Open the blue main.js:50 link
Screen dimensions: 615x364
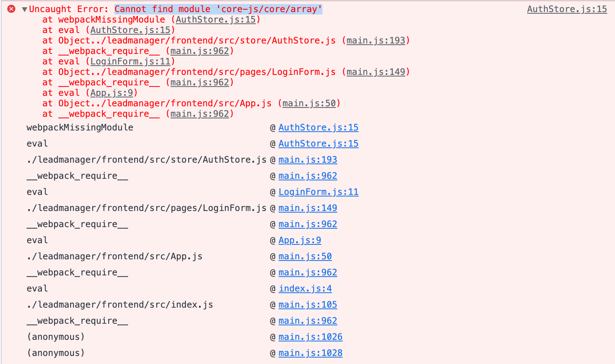click(x=305, y=256)
